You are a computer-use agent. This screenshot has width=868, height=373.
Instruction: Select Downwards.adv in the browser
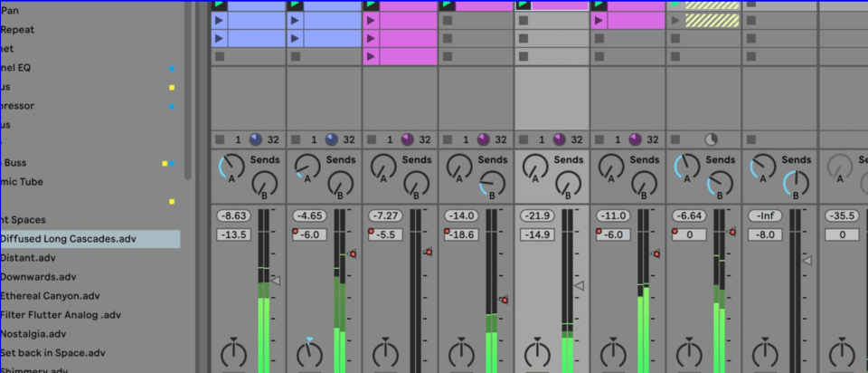point(38,277)
